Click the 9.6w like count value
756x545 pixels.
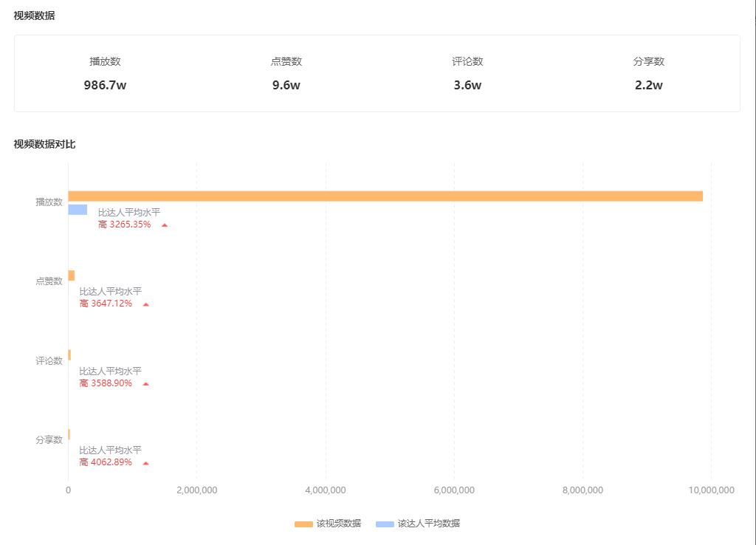pos(286,86)
